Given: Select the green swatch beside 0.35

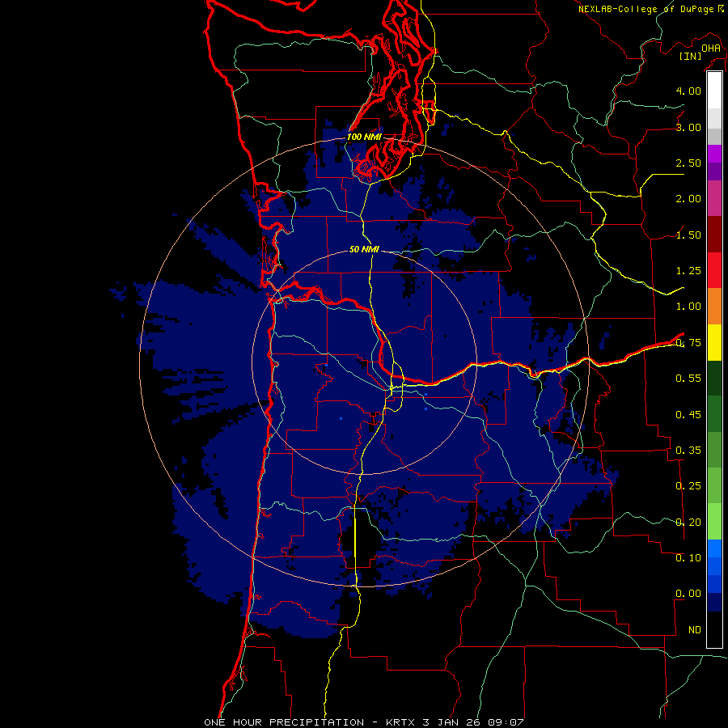Looking at the screenshot, I should coord(714,450).
